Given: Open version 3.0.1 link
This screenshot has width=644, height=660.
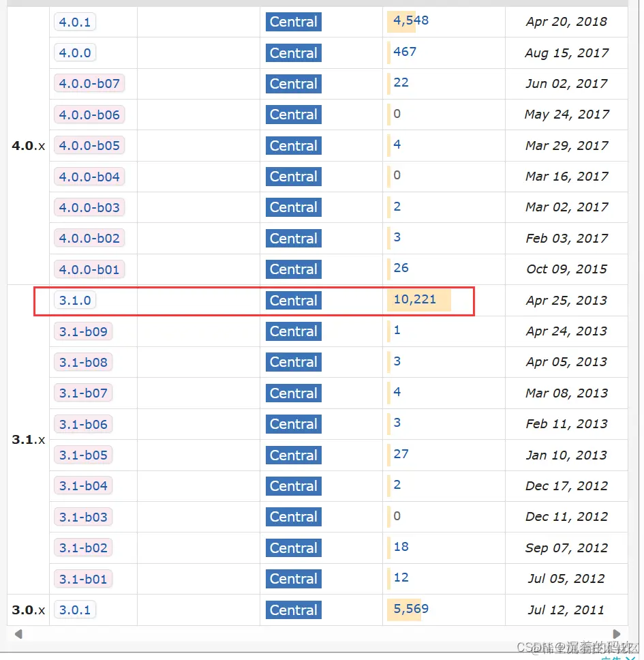Looking at the screenshot, I should (x=75, y=610).
